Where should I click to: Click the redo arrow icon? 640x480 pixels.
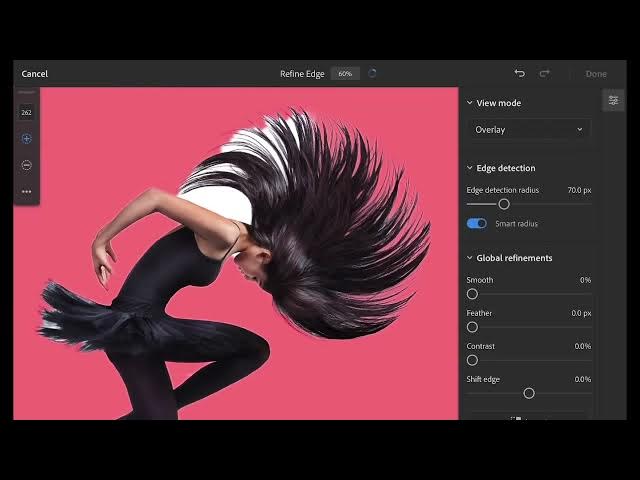(x=544, y=73)
